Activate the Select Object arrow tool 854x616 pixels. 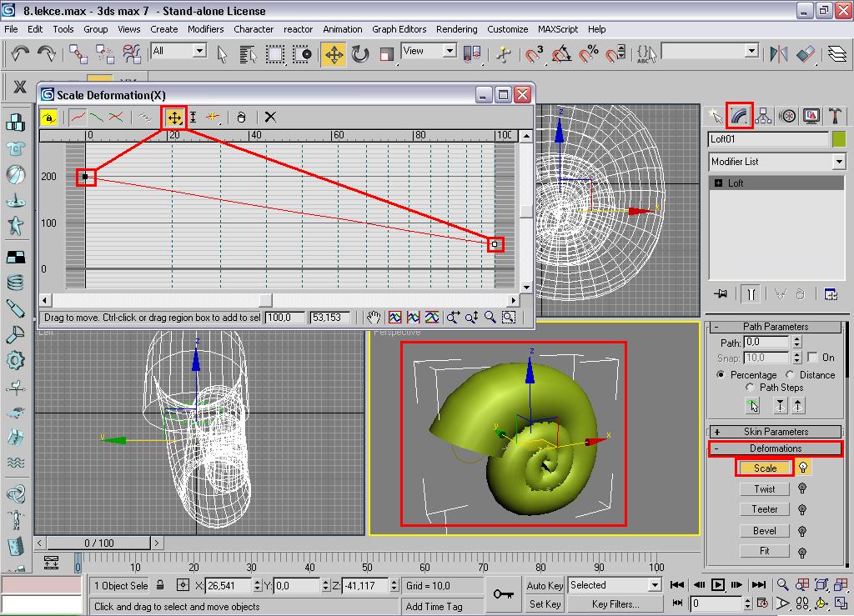pyautogui.click(x=222, y=54)
